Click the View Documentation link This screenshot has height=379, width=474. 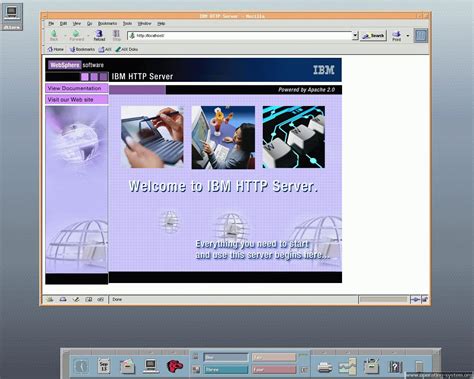[77, 88]
